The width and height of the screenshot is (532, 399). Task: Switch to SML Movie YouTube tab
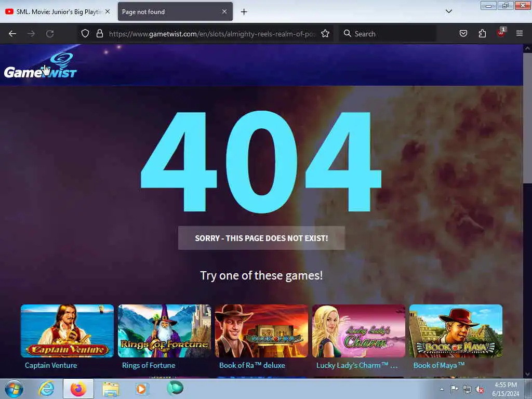(x=58, y=11)
